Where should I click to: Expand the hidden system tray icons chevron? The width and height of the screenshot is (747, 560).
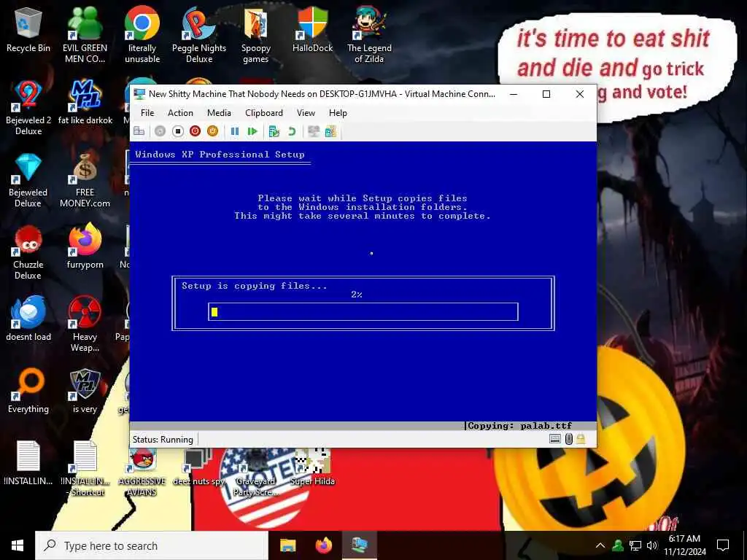tap(600, 545)
